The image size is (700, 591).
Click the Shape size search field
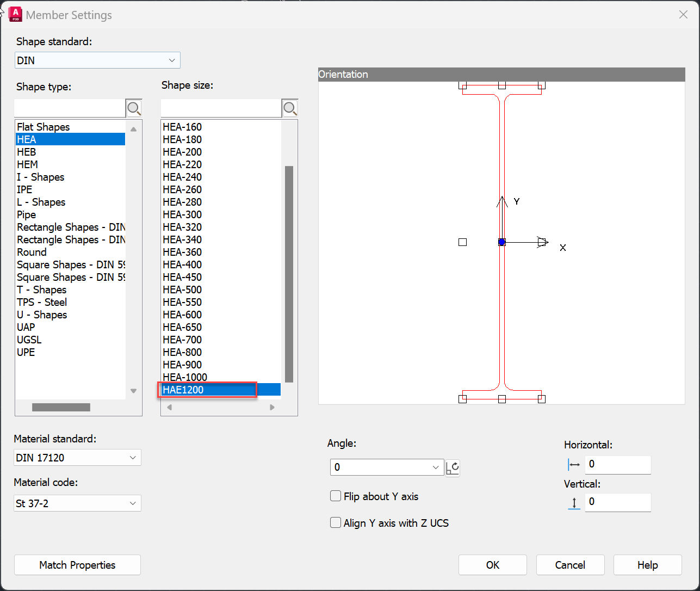[221, 108]
